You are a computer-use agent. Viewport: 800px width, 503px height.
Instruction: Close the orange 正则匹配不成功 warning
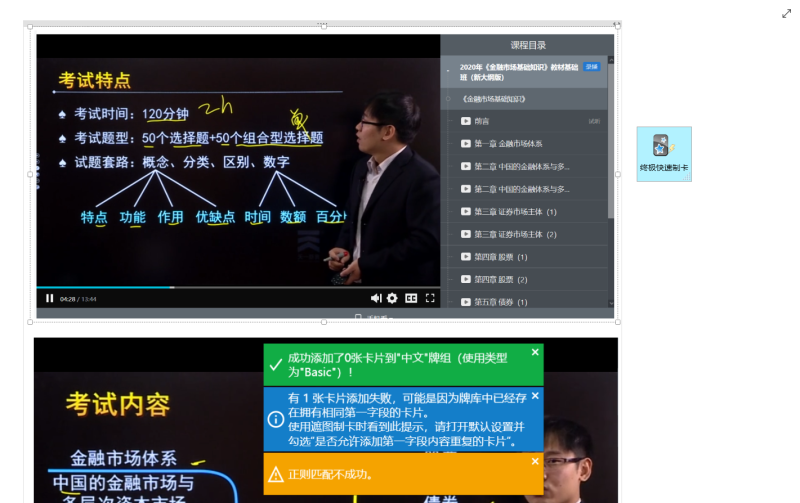click(x=535, y=461)
